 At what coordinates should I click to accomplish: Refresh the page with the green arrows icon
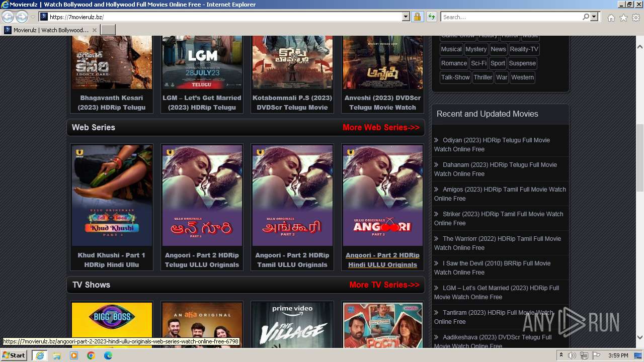pyautogui.click(x=431, y=17)
